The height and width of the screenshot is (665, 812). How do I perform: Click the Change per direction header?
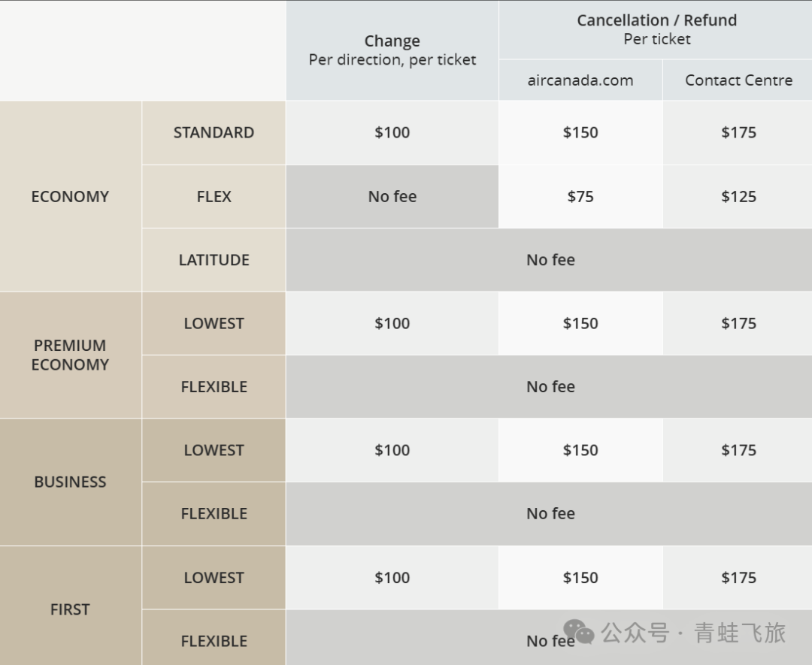[392, 50]
